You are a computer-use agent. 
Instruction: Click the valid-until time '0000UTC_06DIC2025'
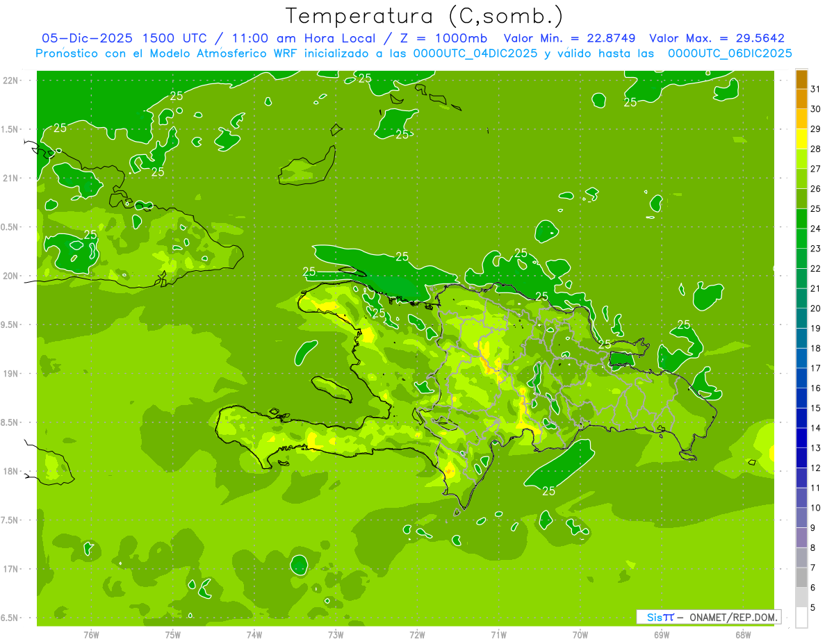730,53
